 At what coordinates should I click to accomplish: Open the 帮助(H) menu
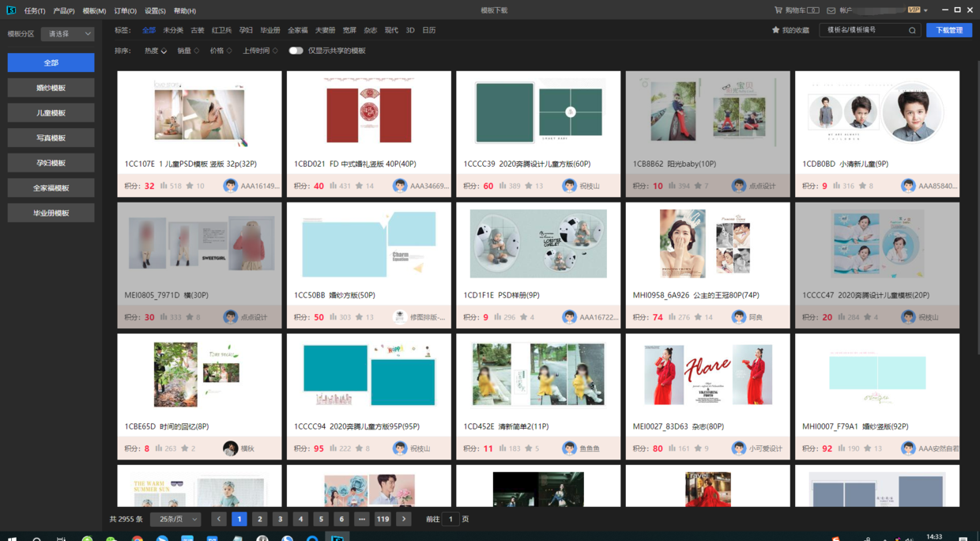click(184, 11)
